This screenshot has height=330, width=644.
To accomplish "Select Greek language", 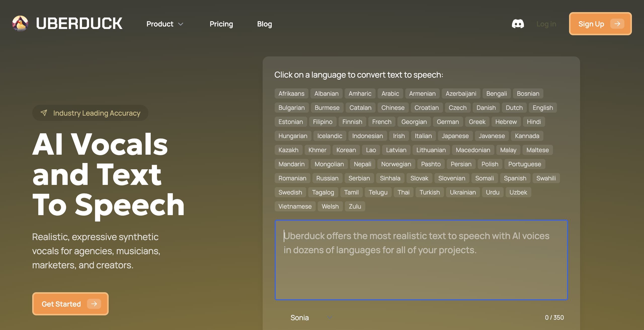I will pyautogui.click(x=477, y=122).
